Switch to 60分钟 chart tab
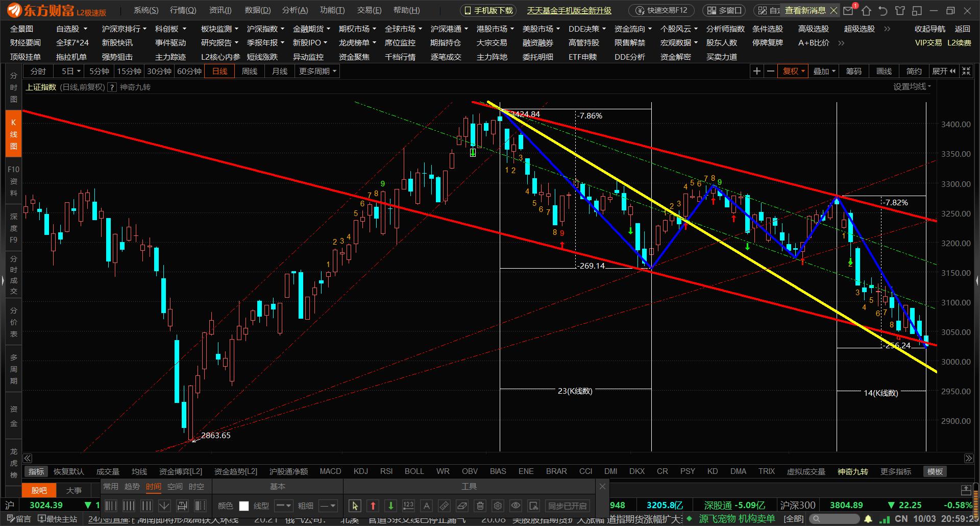 point(189,71)
